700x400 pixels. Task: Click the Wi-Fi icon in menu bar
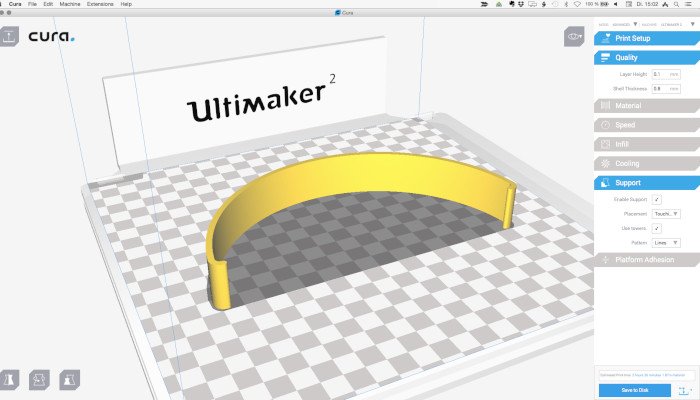tap(577, 4)
